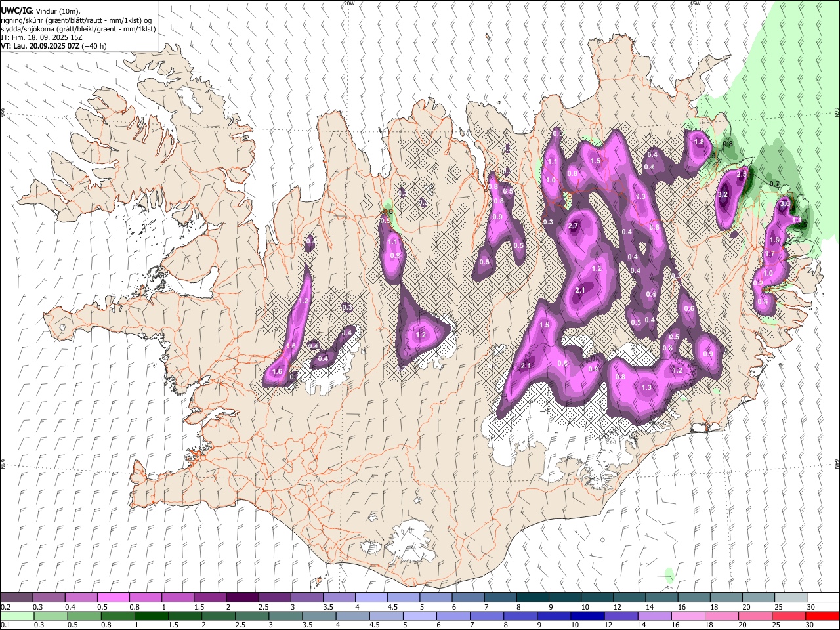Click the '15W' longitude label at top
This screenshot has height=630, width=840.
point(695,3)
